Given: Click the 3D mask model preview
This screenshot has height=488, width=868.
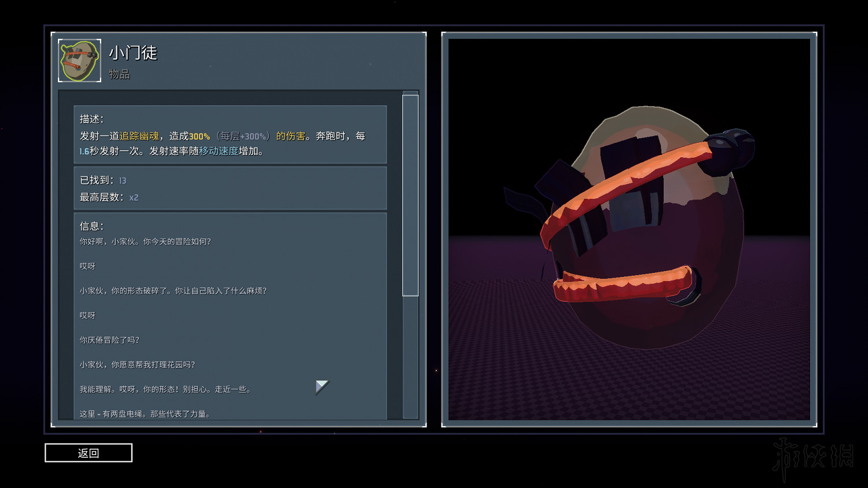Looking at the screenshot, I should point(630,230).
